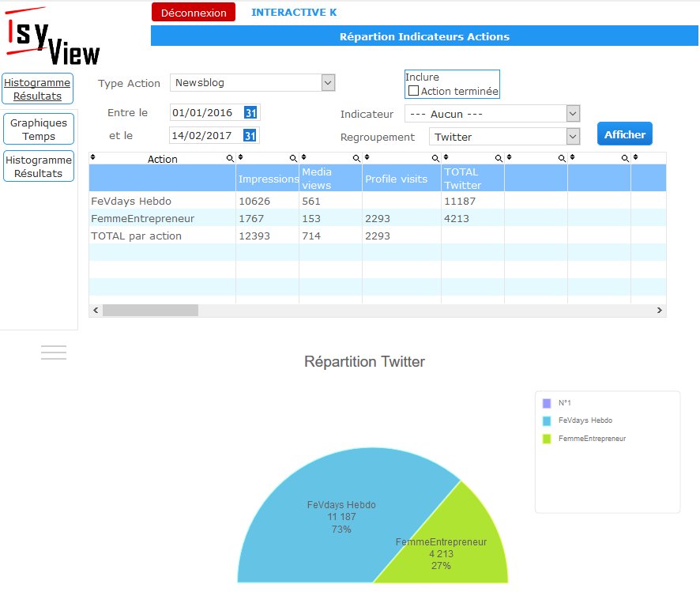
Task: Click the underlined Histogramme Résultats link
Action: coord(37,89)
